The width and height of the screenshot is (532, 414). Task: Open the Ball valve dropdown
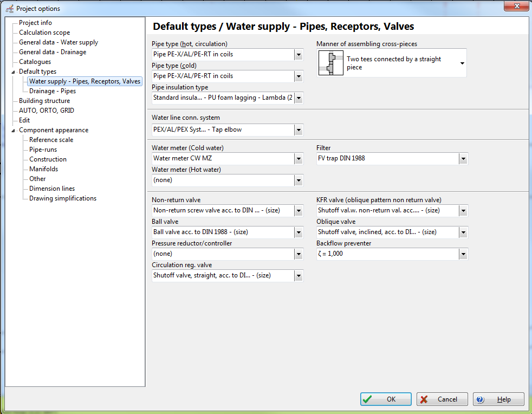299,232
